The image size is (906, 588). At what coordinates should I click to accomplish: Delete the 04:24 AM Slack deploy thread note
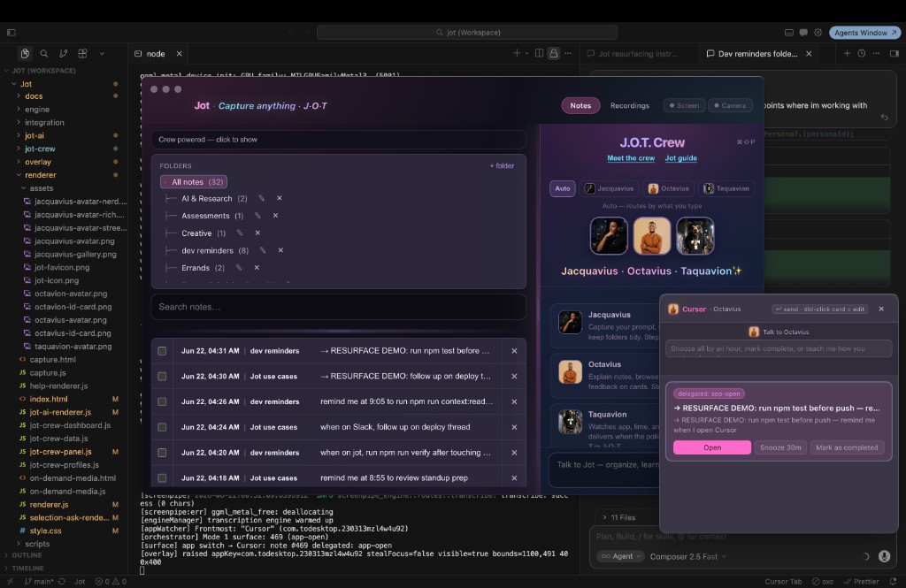pyautogui.click(x=514, y=427)
